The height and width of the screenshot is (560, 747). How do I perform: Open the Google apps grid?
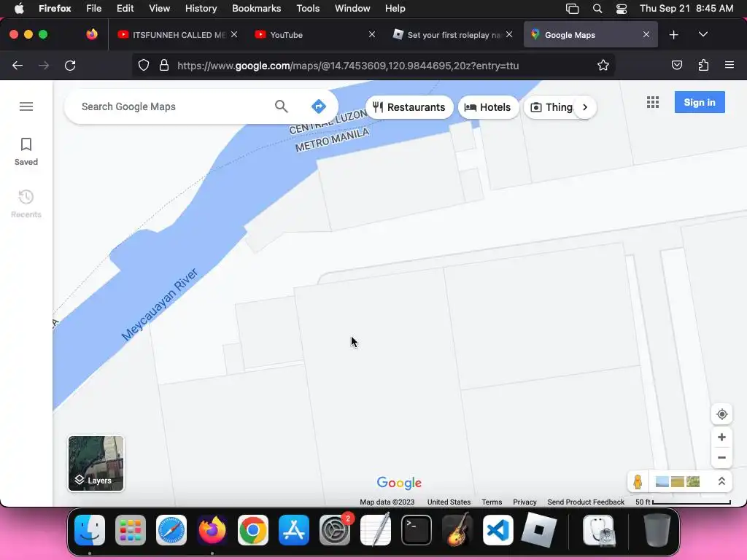[x=653, y=102]
